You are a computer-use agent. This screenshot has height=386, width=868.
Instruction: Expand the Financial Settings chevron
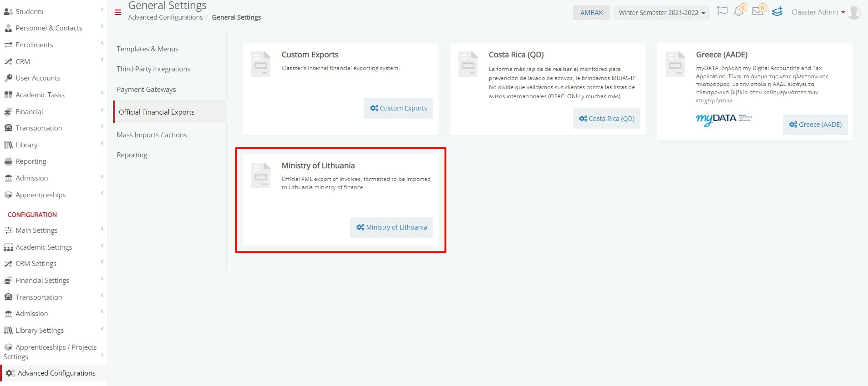[x=102, y=279]
